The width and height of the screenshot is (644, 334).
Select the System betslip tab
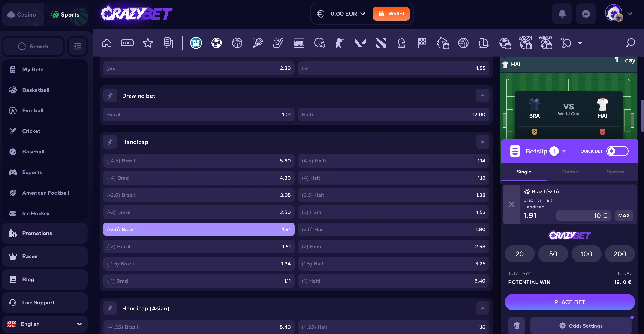(616, 172)
